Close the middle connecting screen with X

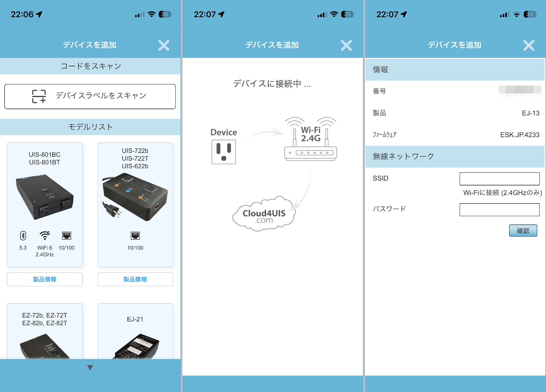346,45
